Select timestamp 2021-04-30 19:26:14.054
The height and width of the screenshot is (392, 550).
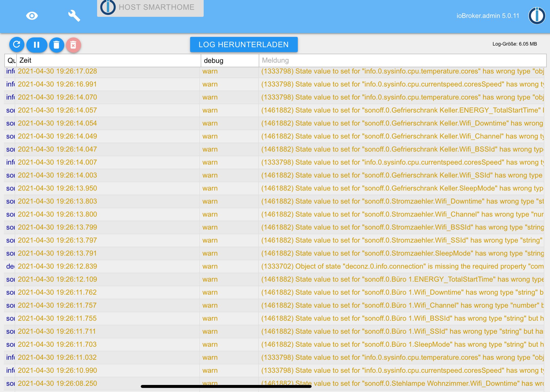point(57,123)
